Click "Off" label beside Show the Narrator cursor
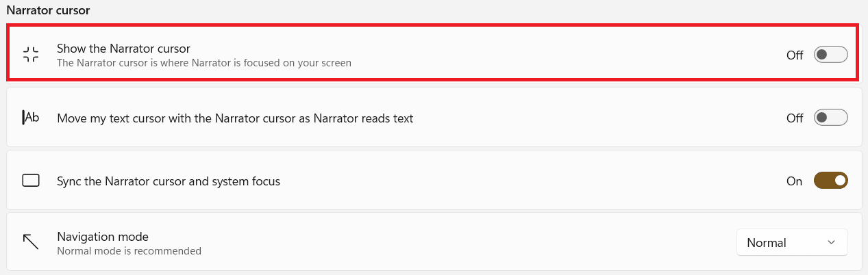Viewport: 868px width, 275px height. tap(795, 55)
